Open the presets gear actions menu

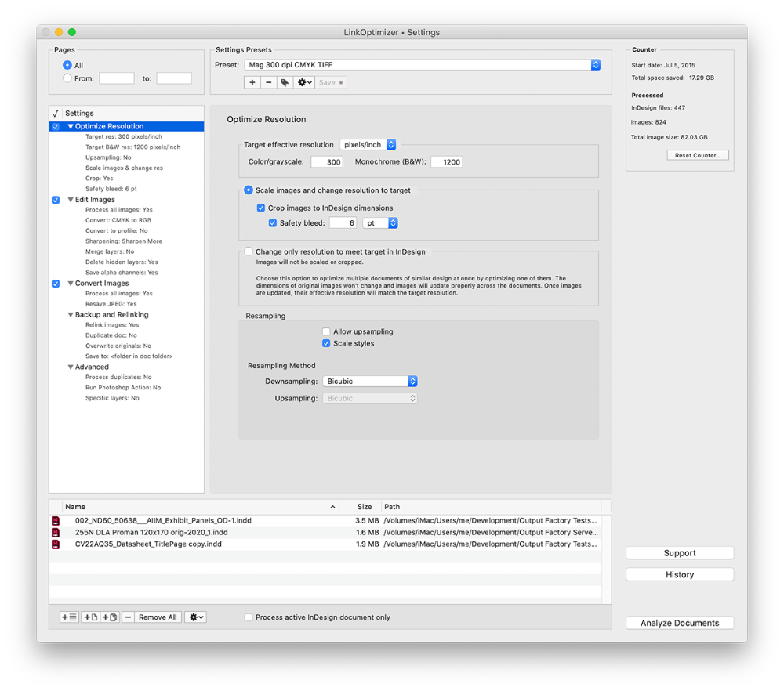point(304,82)
